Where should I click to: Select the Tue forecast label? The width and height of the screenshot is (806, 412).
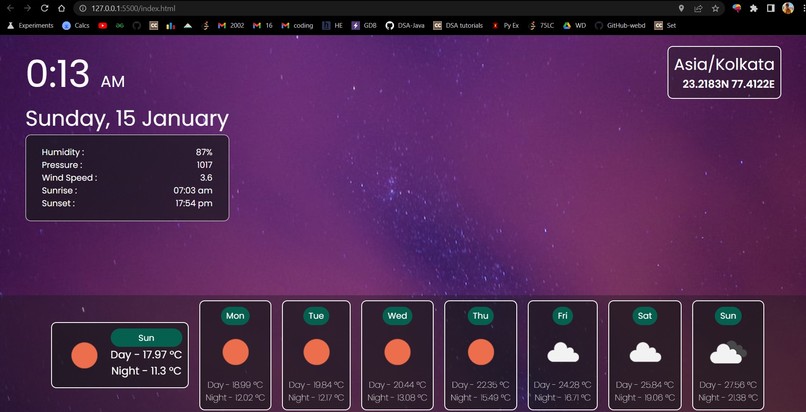316,316
